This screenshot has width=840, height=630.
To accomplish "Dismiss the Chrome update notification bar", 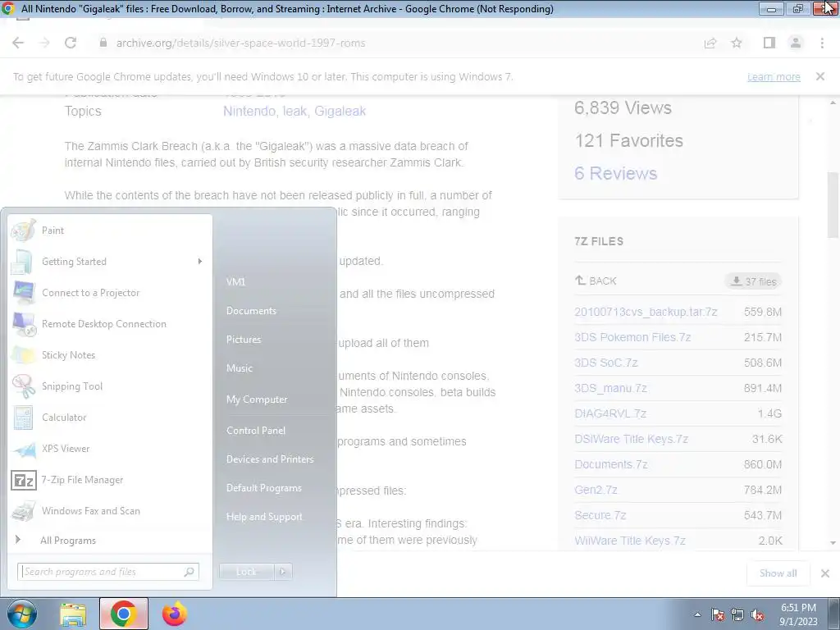I will point(820,76).
